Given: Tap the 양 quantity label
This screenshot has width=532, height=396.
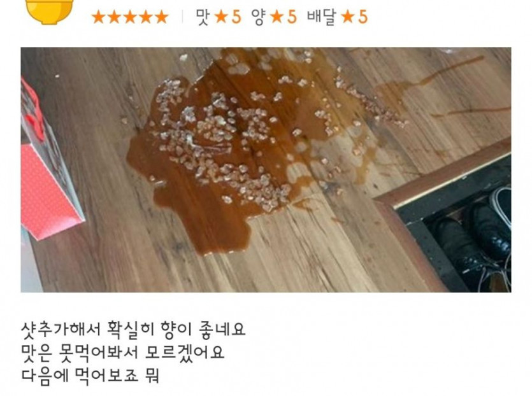Looking at the screenshot, I should point(259,17).
